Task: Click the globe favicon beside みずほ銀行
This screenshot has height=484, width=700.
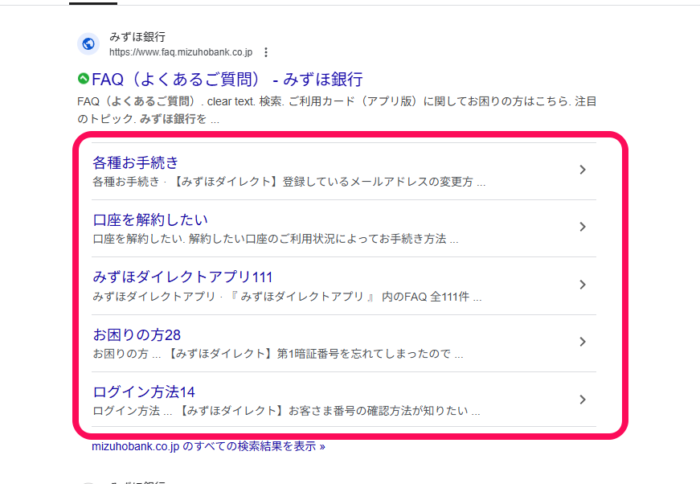Action: pyautogui.click(x=88, y=44)
